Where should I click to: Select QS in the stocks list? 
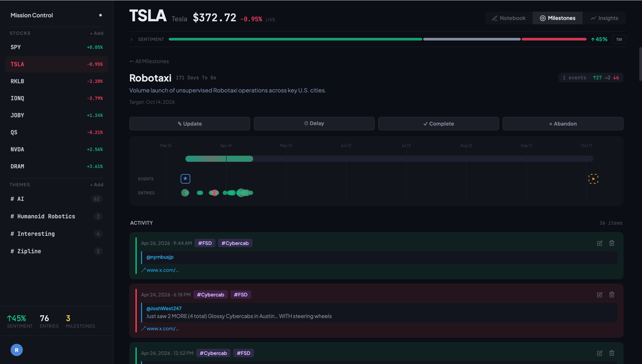pyautogui.click(x=56, y=132)
